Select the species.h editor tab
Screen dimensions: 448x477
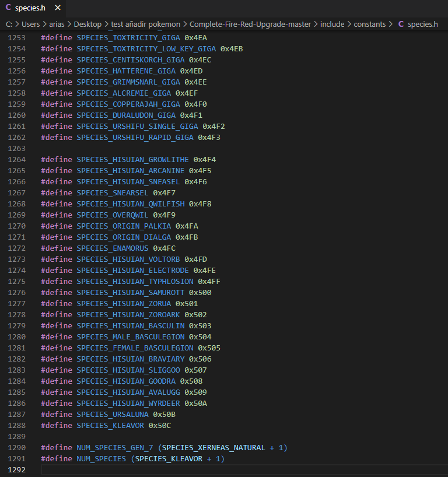pos(30,8)
